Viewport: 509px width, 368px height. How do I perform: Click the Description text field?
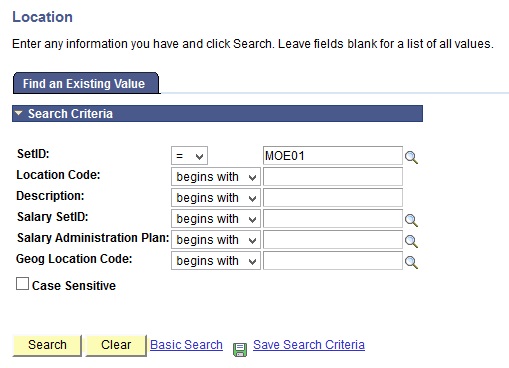coord(333,198)
